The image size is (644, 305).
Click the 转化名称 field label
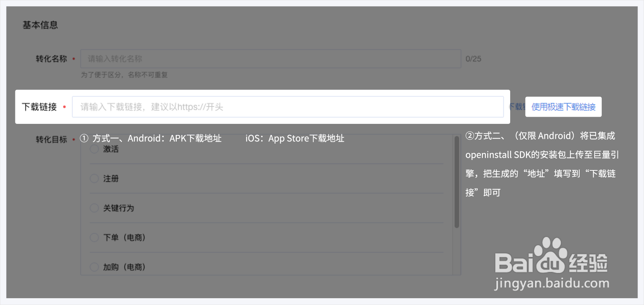(x=51, y=59)
